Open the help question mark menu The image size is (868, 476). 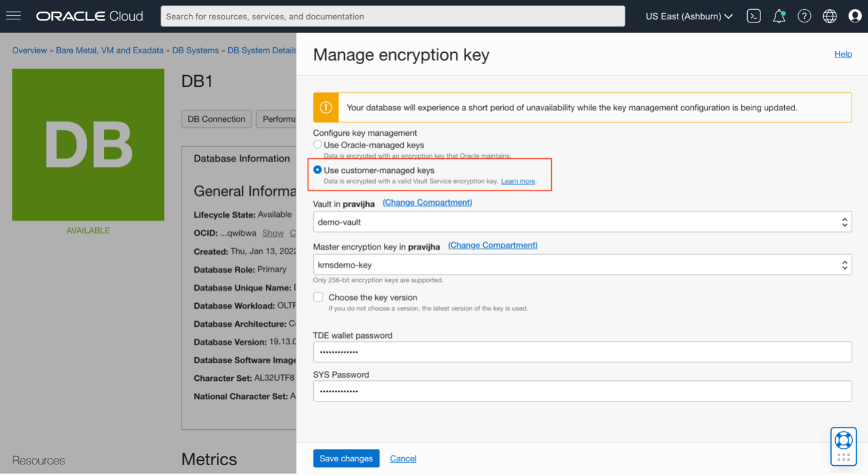804,16
